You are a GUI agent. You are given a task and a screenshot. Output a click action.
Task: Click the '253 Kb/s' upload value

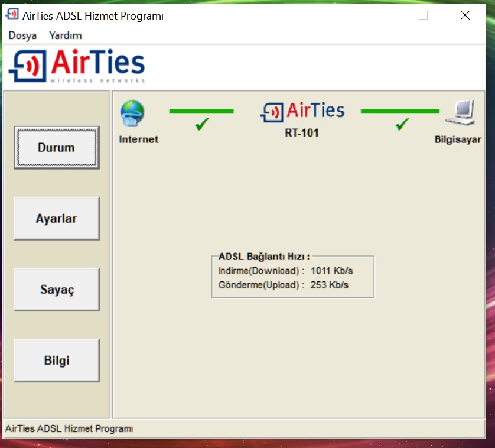pos(329,285)
